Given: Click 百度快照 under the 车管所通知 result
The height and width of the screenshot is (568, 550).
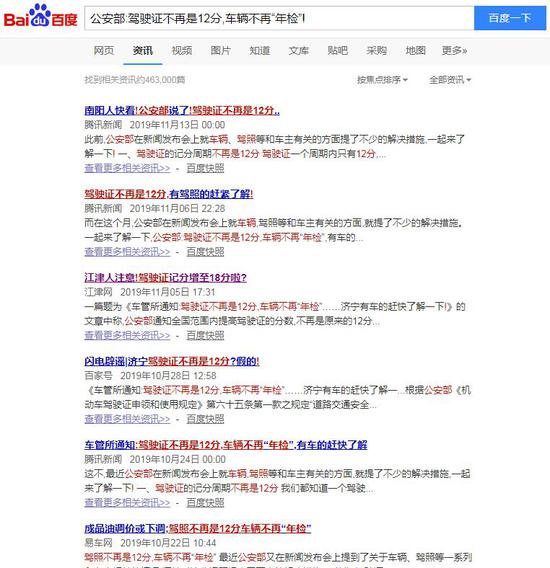Looking at the screenshot, I should [205, 503].
